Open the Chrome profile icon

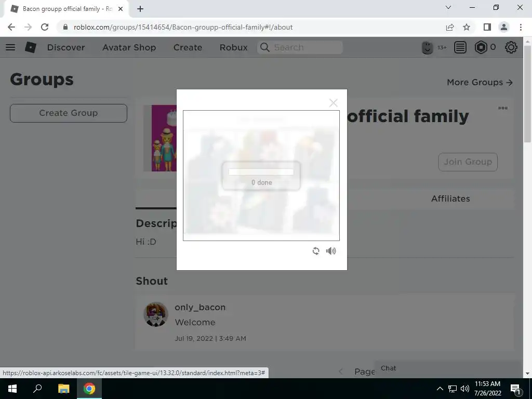pyautogui.click(x=504, y=27)
